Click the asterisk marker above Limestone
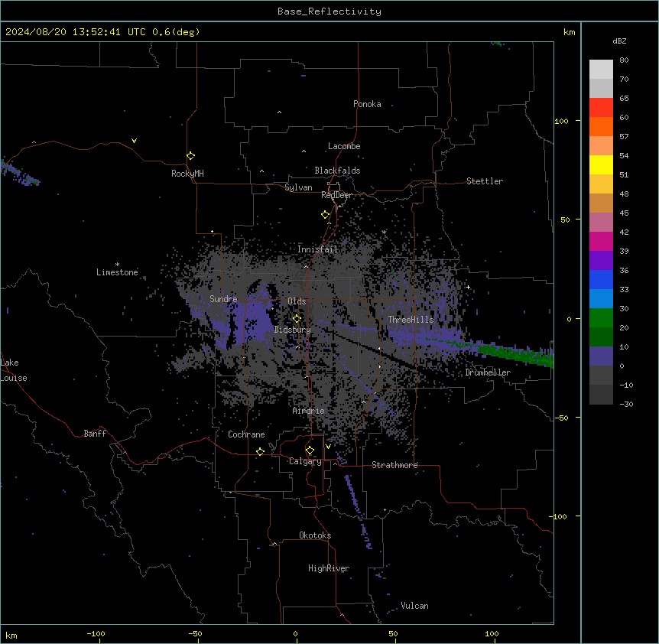The height and width of the screenshot is (644, 659). 117,264
